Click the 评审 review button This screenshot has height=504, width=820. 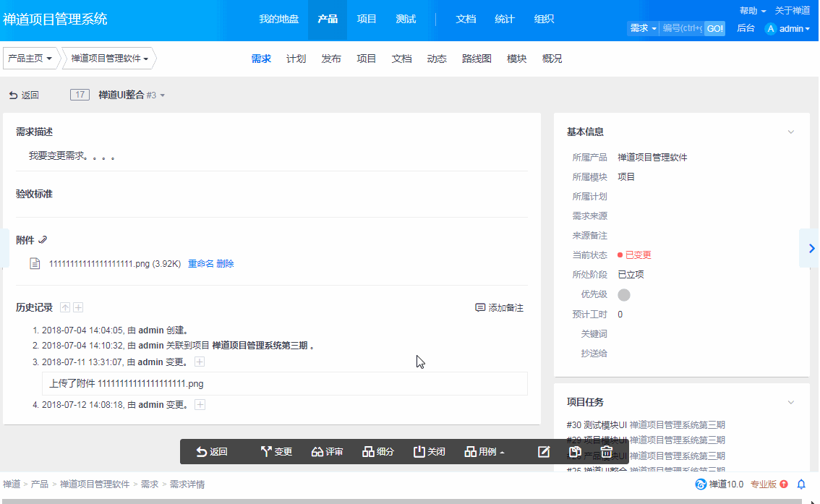(x=327, y=452)
